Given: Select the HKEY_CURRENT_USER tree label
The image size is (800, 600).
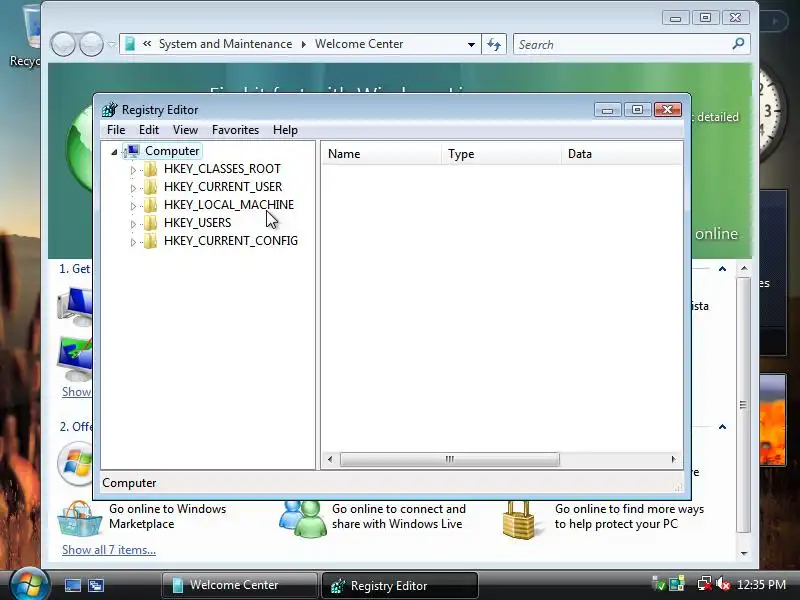Looking at the screenshot, I should click(x=223, y=187).
